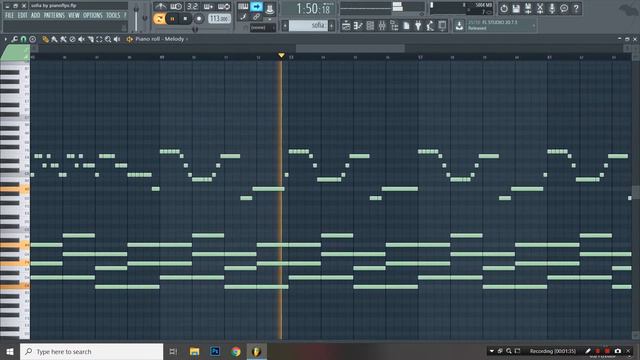Click the 1:50:18 time display

click(x=313, y=9)
